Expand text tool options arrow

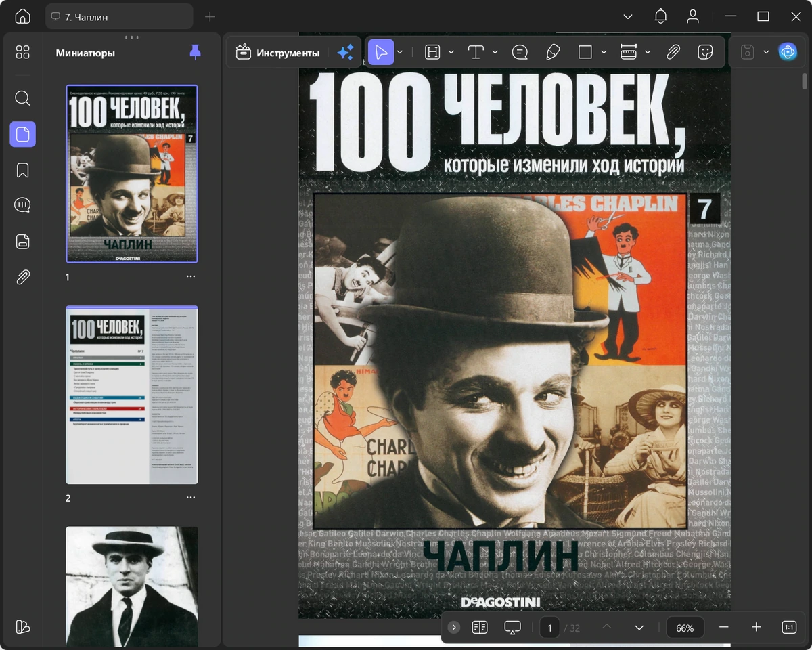coord(495,52)
